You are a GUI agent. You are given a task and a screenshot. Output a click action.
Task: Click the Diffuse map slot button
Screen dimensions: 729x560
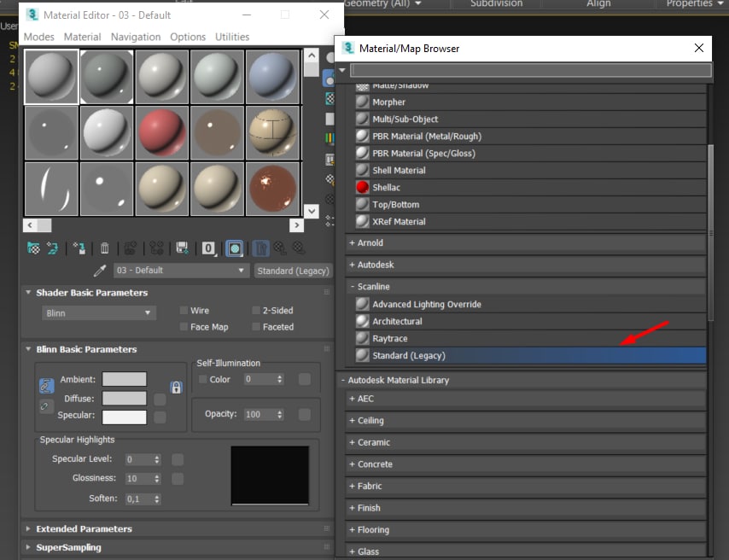point(160,399)
